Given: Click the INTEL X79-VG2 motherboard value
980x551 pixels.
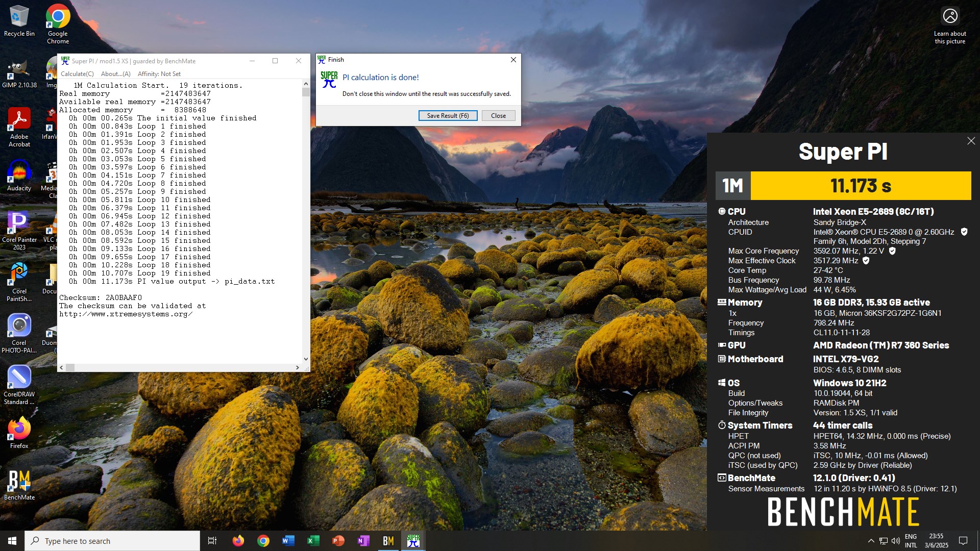Looking at the screenshot, I should (846, 359).
